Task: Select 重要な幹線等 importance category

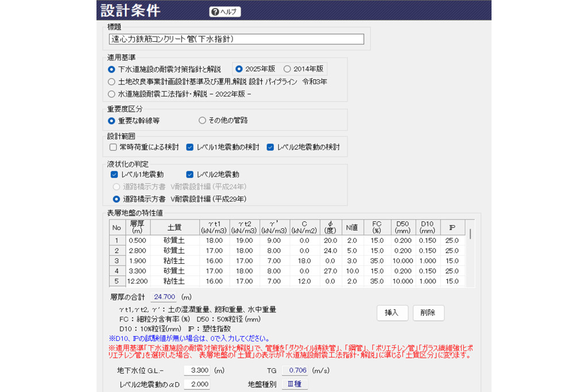Action: pyautogui.click(x=112, y=121)
